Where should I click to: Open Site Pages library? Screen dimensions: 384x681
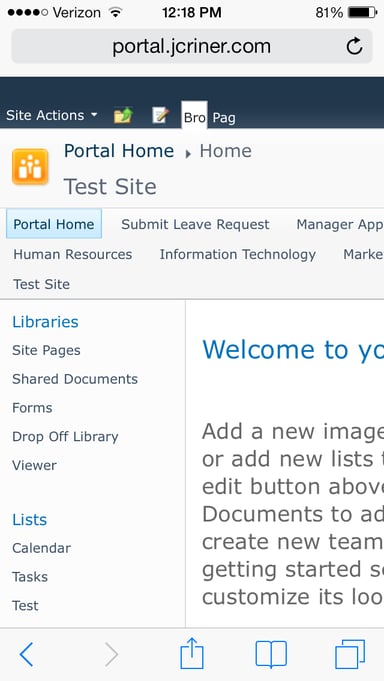coord(46,350)
